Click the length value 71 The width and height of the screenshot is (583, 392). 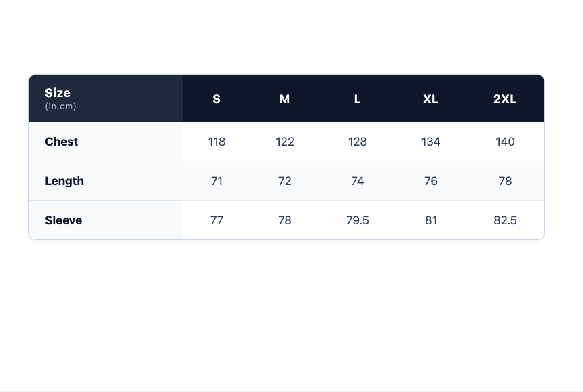click(217, 181)
